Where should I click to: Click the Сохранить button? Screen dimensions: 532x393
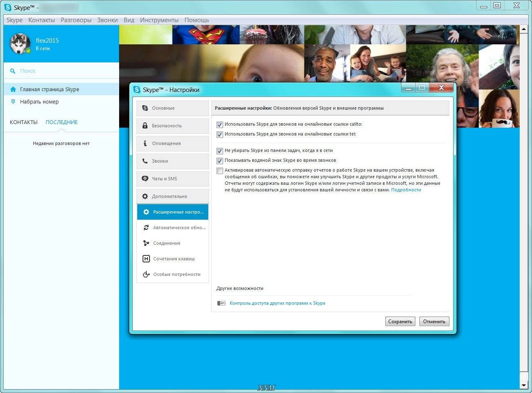(x=400, y=322)
